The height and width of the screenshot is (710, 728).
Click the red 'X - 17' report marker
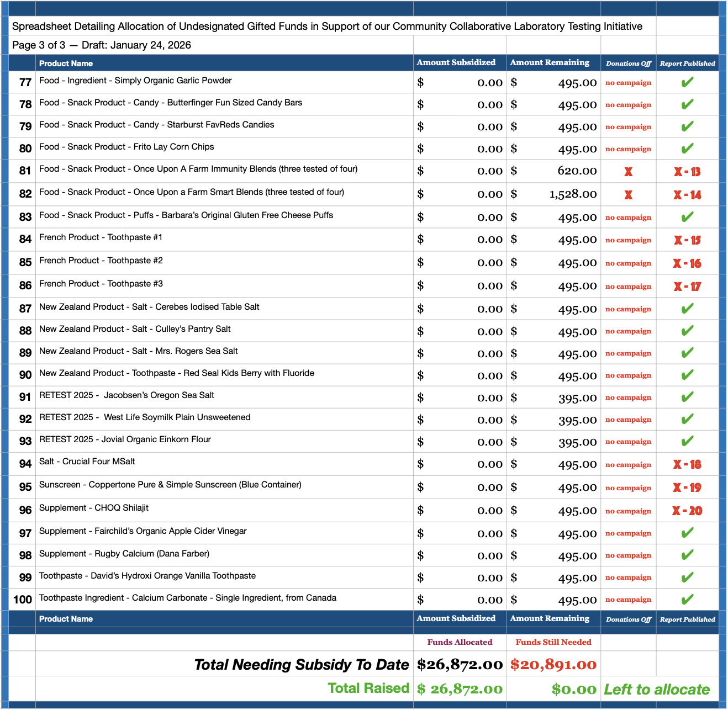pyautogui.click(x=687, y=287)
